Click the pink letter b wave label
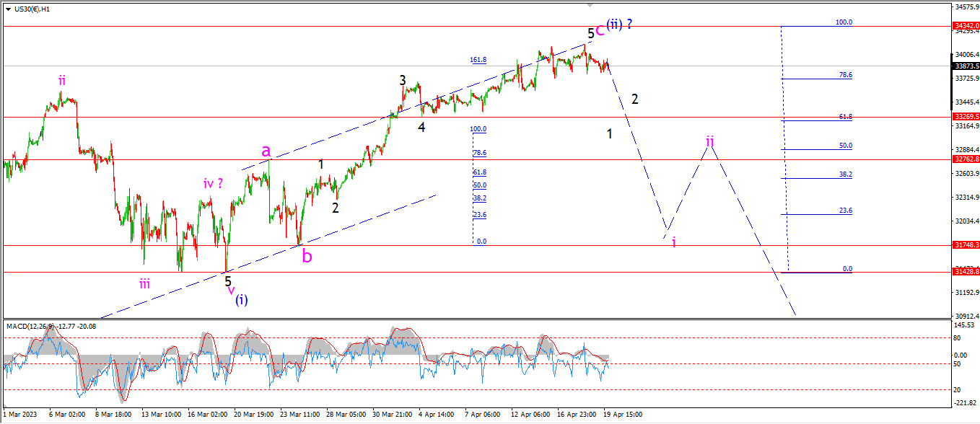 [307, 255]
